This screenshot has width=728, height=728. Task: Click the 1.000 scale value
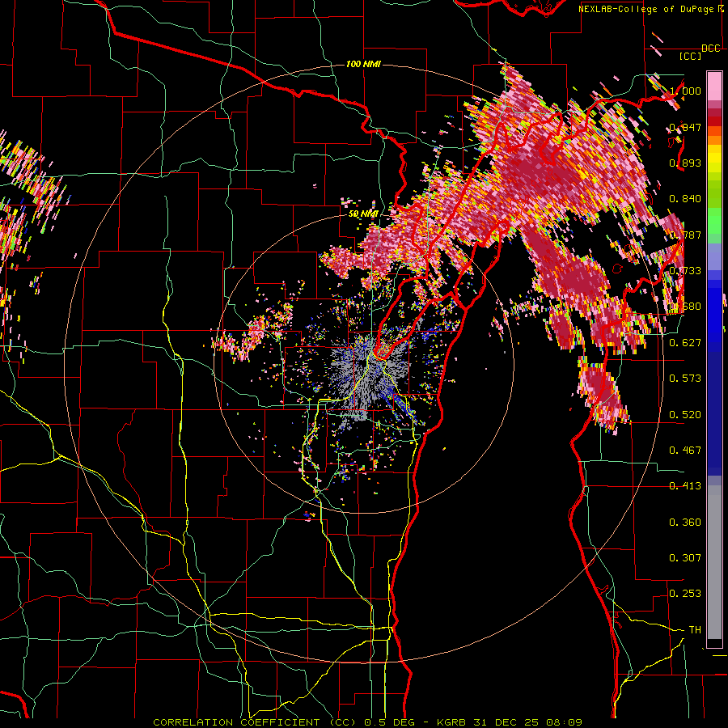[x=685, y=91]
